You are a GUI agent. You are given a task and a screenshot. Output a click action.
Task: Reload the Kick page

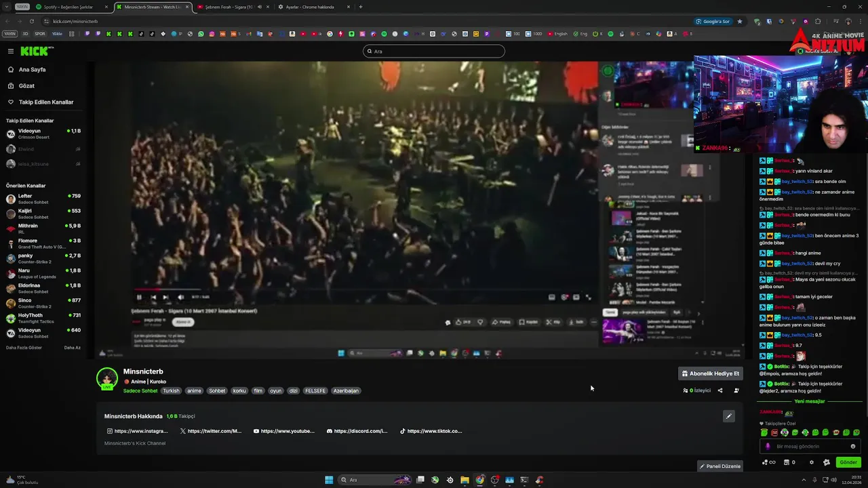click(31, 21)
